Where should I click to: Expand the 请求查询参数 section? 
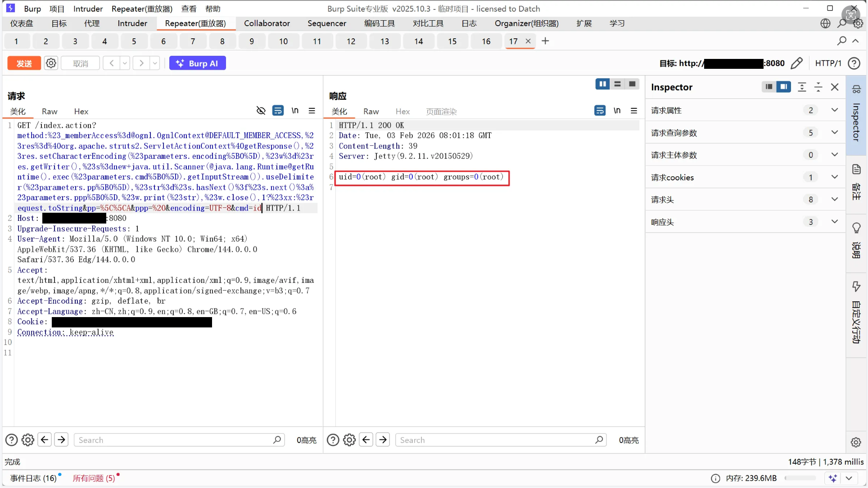click(x=746, y=133)
